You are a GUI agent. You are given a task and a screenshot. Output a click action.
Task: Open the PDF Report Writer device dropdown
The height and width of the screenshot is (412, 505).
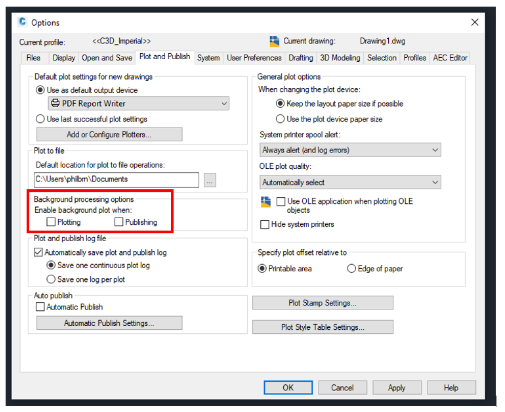pyautogui.click(x=139, y=103)
